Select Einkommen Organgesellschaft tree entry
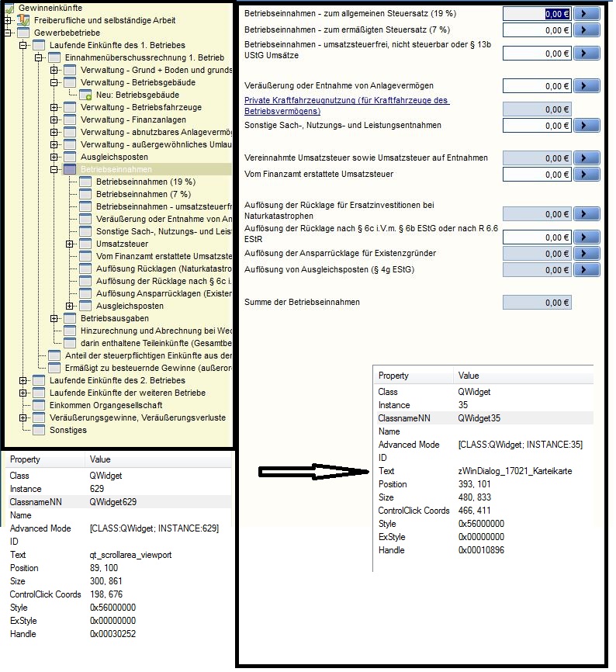The width and height of the screenshot is (616, 672). (x=106, y=405)
